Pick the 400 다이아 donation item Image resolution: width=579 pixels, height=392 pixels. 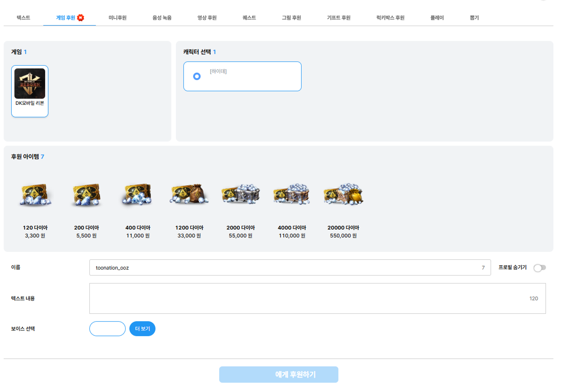[138, 194]
